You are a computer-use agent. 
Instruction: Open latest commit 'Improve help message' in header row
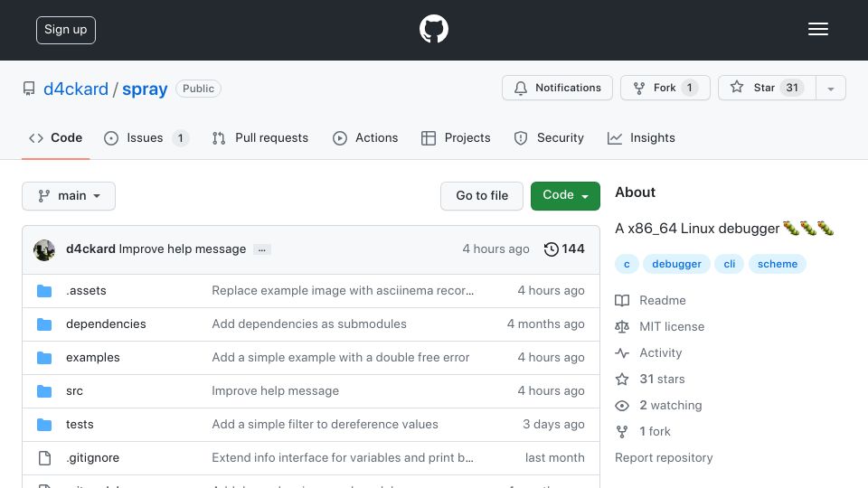pyautogui.click(x=182, y=249)
